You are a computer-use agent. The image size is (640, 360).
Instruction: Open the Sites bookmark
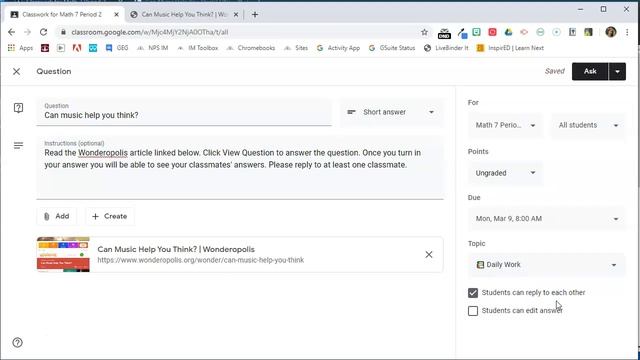pos(296,48)
